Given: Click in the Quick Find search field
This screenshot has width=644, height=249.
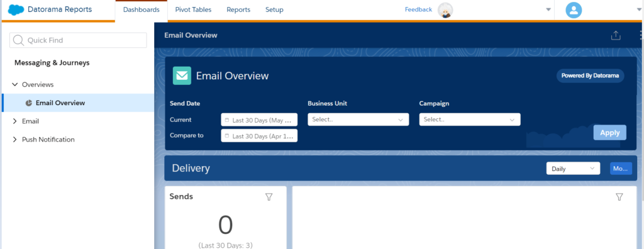Looking at the screenshot, I should click(x=78, y=40).
